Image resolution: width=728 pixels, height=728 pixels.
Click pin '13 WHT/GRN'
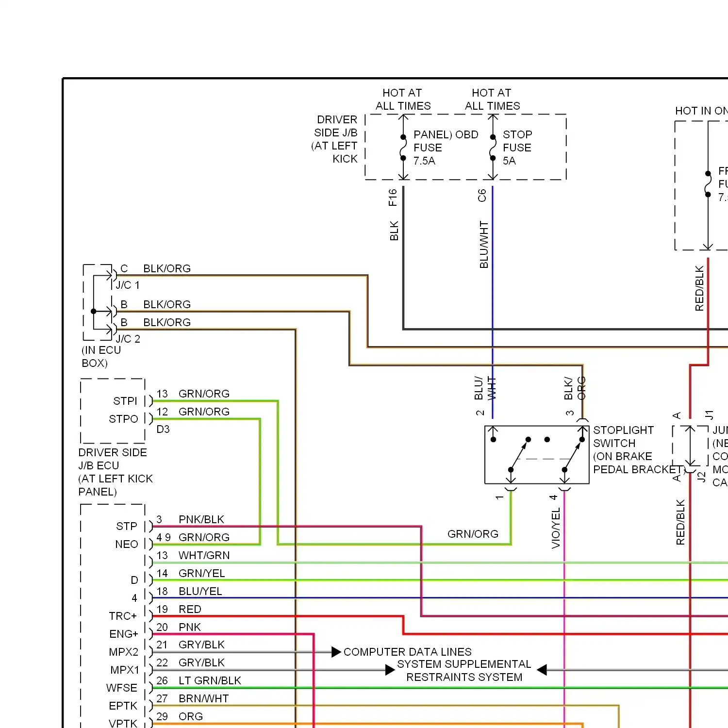point(193,555)
